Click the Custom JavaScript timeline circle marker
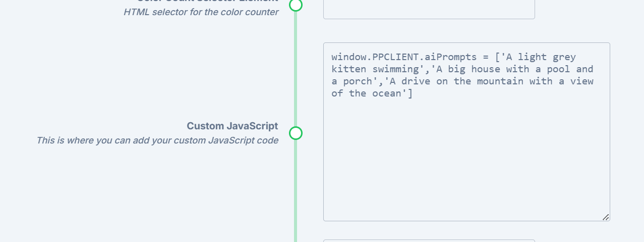The image size is (644, 242). pos(296,133)
